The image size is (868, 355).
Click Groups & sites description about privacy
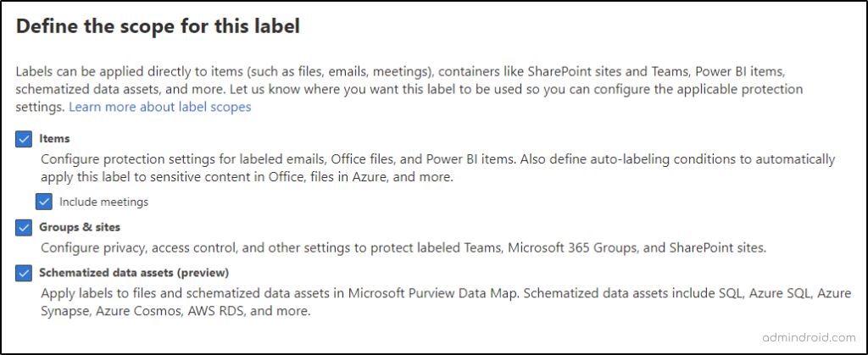(x=403, y=247)
